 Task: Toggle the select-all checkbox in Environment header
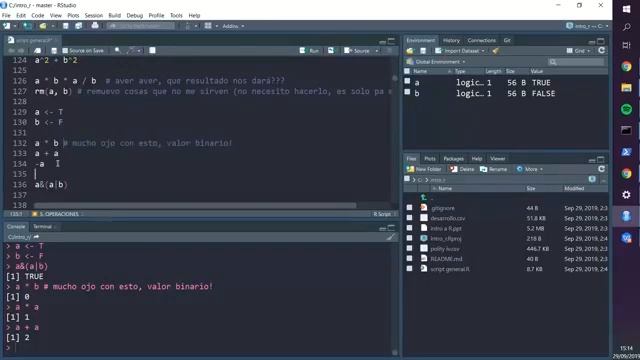click(x=407, y=71)
